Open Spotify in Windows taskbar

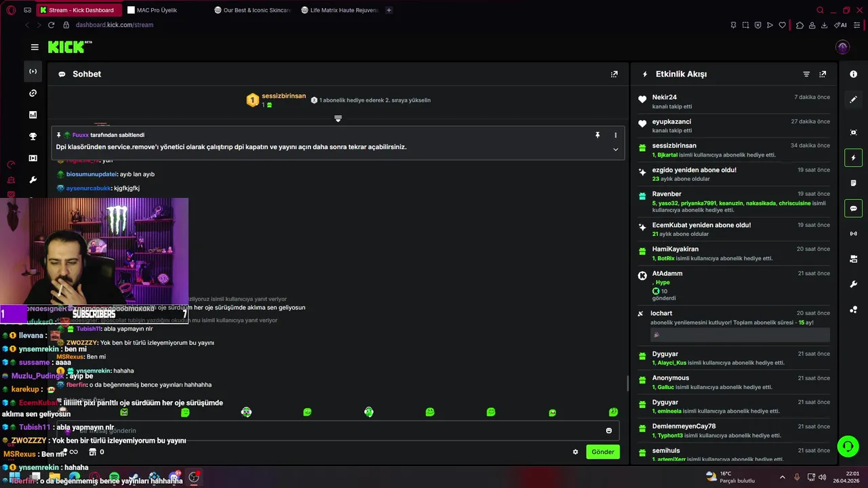point(114,477)
